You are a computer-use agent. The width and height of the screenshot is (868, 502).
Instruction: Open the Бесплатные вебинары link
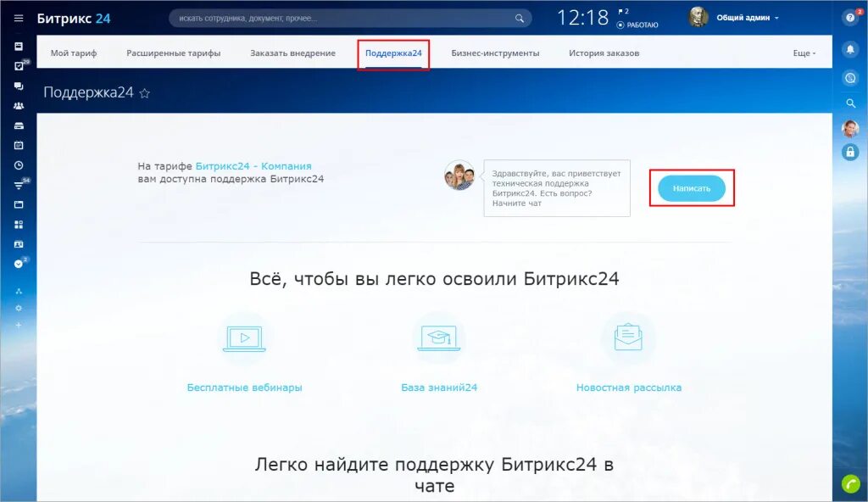pyautogui.click(x=244, y=388)
